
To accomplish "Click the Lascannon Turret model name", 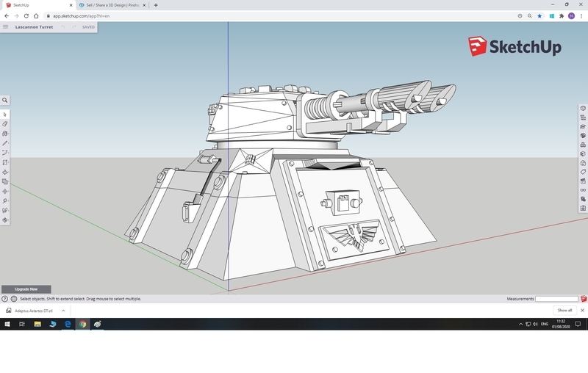I will point(34,27).
